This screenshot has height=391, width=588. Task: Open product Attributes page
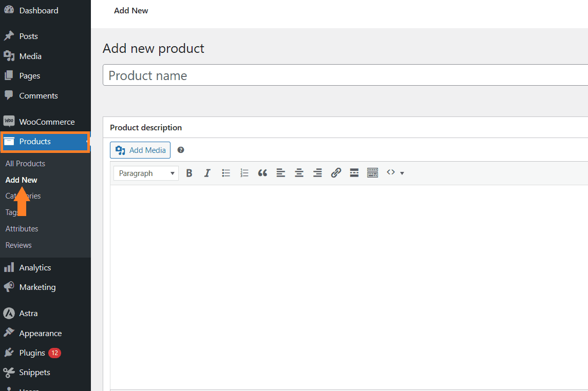(22, 229)
